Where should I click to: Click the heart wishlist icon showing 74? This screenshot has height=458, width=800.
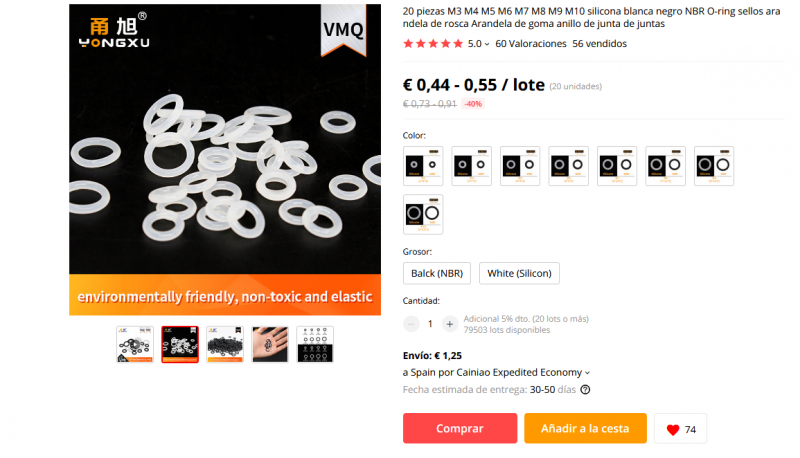click(673, 429)
